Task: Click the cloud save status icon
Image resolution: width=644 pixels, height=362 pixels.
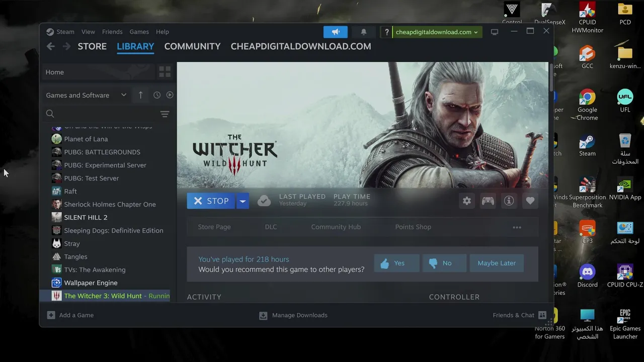Action: pos(264,201)
